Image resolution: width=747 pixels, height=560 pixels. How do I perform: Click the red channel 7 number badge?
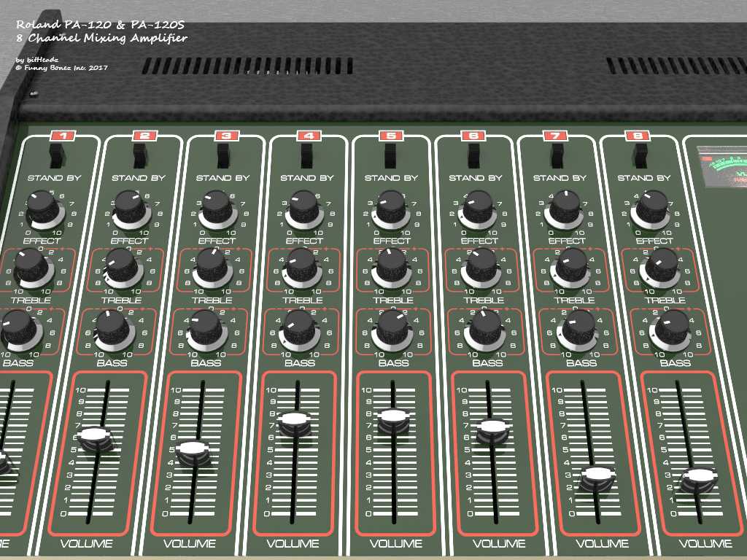coord(555,136)
